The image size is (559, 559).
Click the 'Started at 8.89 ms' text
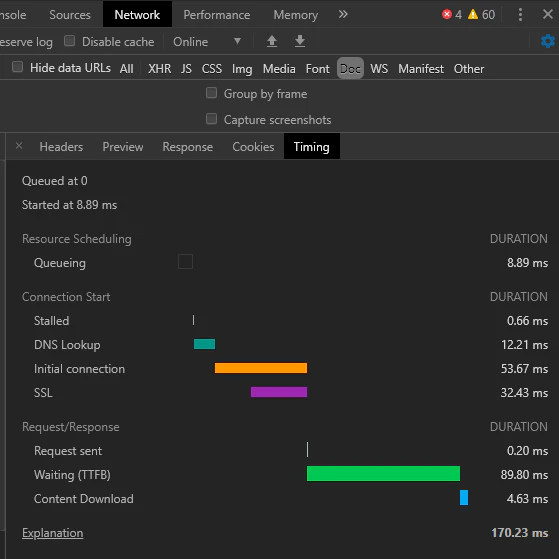(x=70, y=205)
